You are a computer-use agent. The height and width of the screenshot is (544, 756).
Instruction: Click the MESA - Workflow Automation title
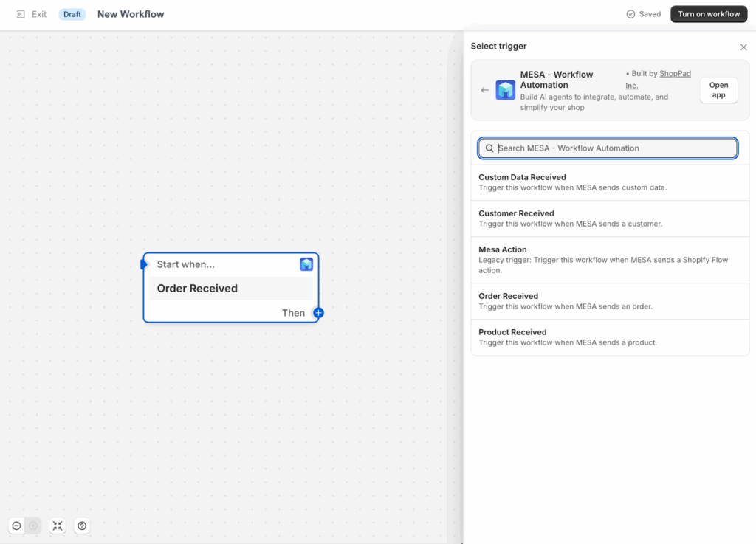pos(557,80)
